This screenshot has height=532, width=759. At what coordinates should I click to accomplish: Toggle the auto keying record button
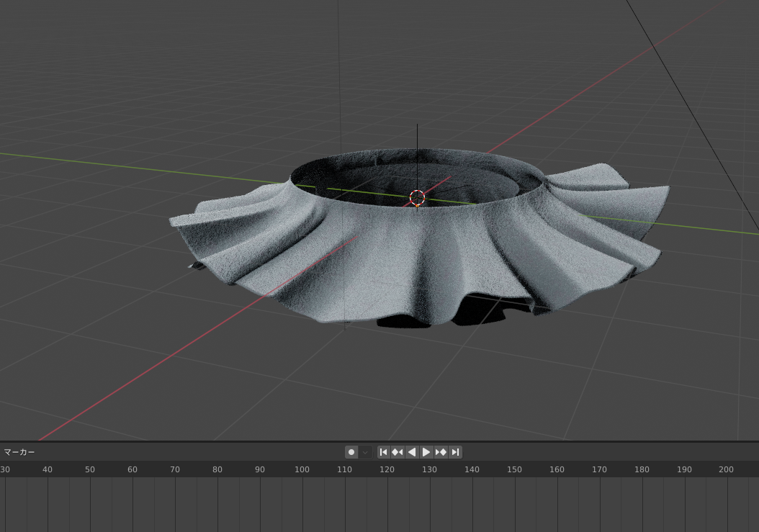(351, 452)
